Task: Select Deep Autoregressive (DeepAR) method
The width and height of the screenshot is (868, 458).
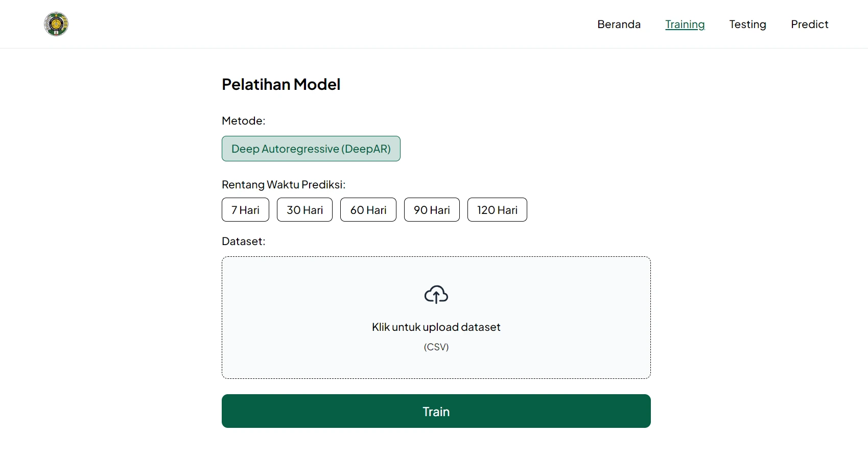Action: point(311,149)
